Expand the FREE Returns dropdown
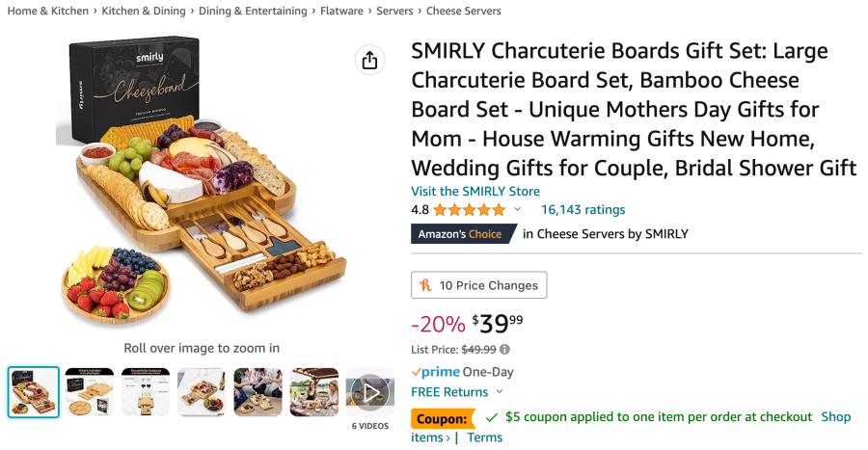This screenshot has width=868, height=450. pyautogui.click(x=499, y=392)
